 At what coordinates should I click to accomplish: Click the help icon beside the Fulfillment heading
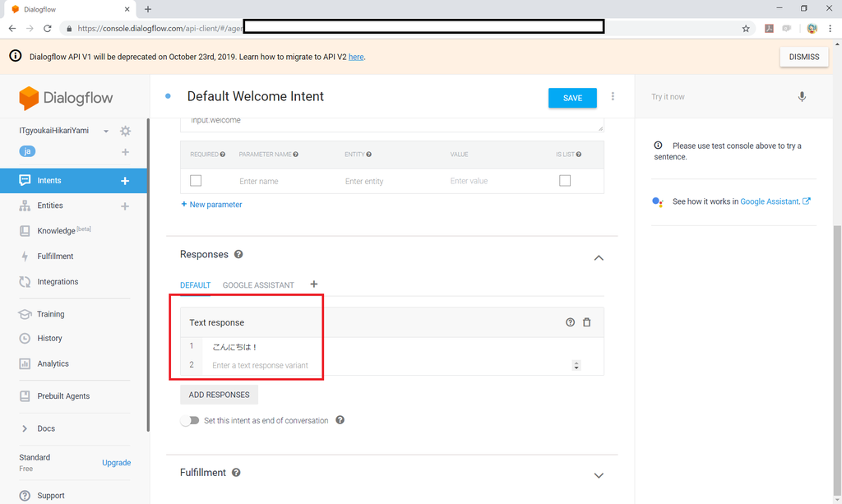[x=236, y=472]
